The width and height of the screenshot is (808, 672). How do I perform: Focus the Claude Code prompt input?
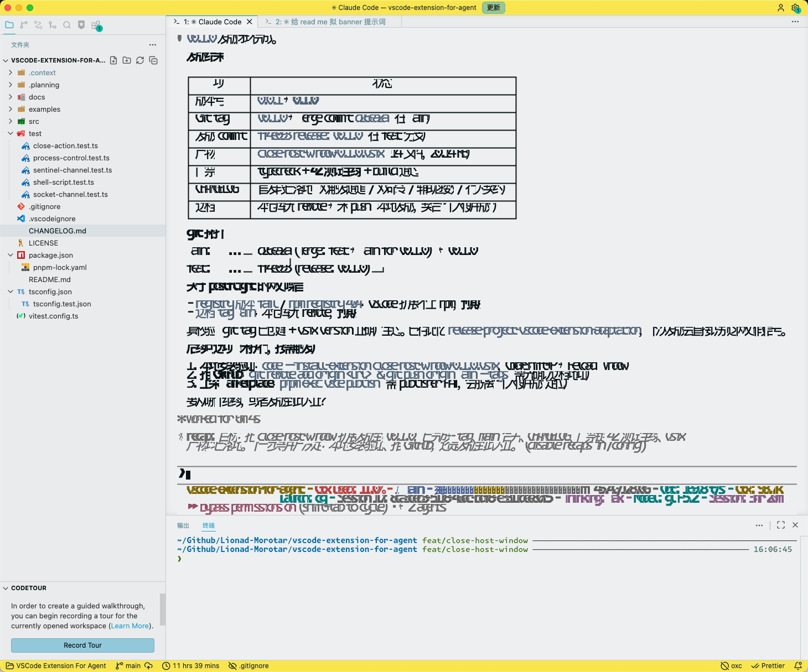[x=487, y=474]
